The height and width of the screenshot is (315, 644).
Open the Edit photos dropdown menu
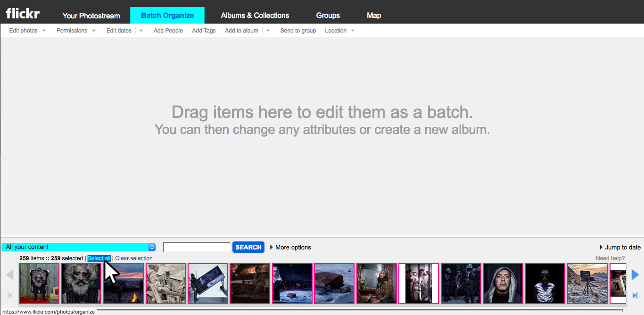tap(28, 31)
